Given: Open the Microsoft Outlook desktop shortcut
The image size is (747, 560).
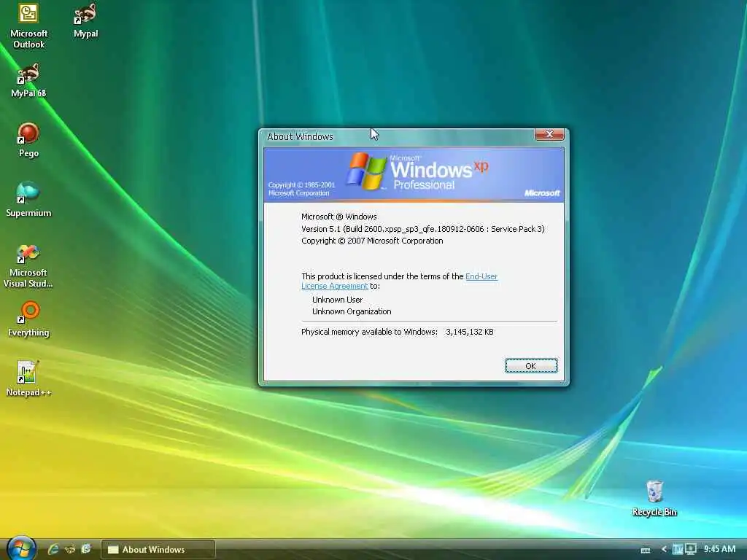Looking at the screenshot, I should tap(28, 26).
